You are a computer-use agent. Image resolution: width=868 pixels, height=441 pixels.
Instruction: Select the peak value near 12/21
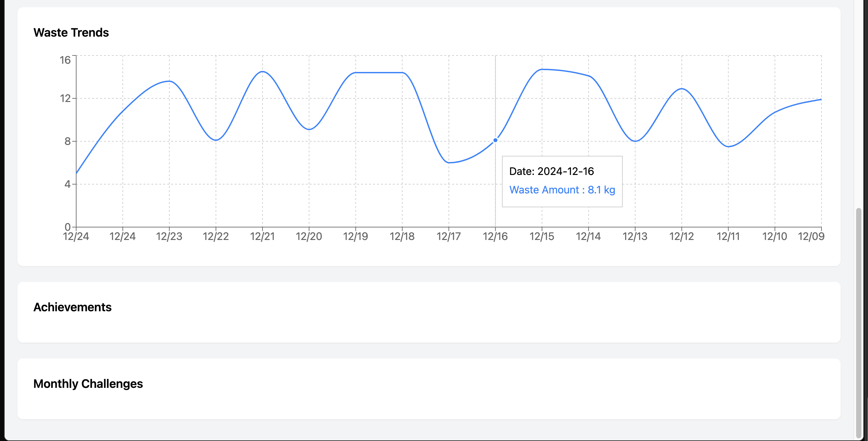(262, 72)
